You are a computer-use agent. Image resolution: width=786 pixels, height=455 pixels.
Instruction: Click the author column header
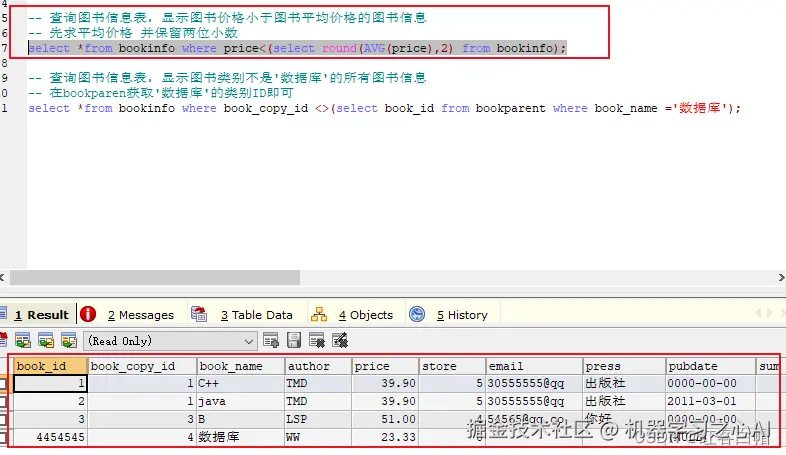pyautogui.click(x=318, y=366)
